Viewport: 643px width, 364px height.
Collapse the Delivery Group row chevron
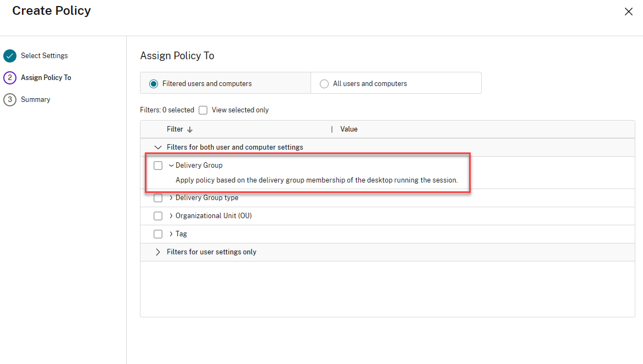point(171,166)
